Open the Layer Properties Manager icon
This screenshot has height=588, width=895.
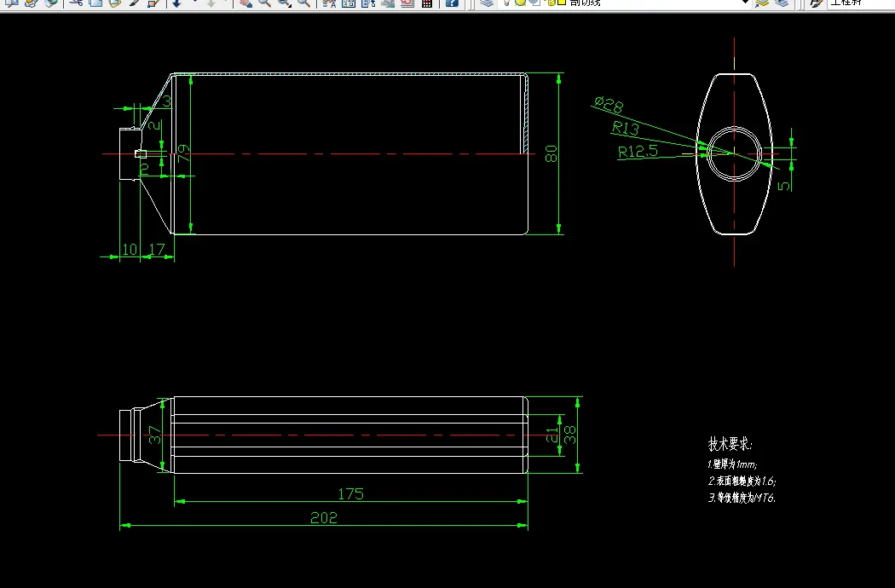click(487, 3)
